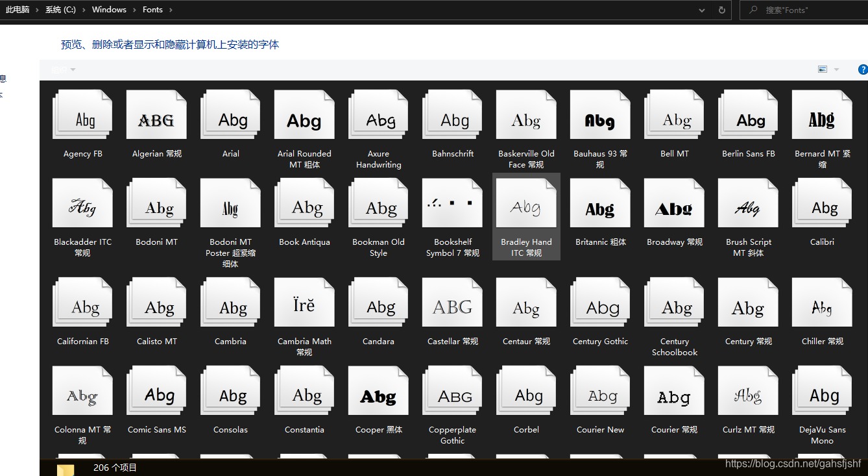Click the 206 个项目 status text

pyautogui.click(x=115, y=468)
